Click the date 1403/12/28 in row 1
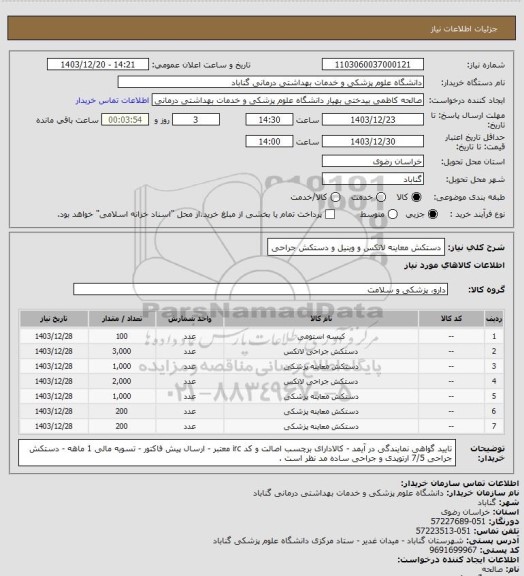Viewport: 524px width, 576px height. point(54,336)
